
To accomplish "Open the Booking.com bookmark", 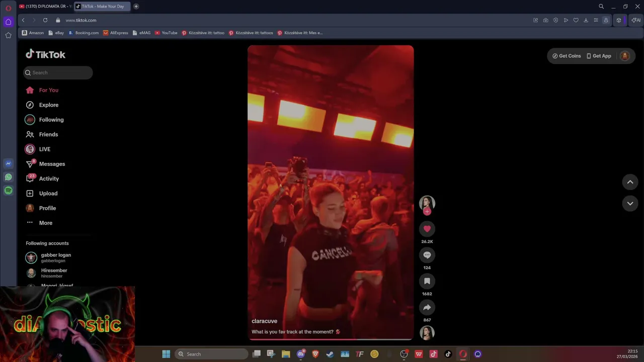I will point(84,33).
